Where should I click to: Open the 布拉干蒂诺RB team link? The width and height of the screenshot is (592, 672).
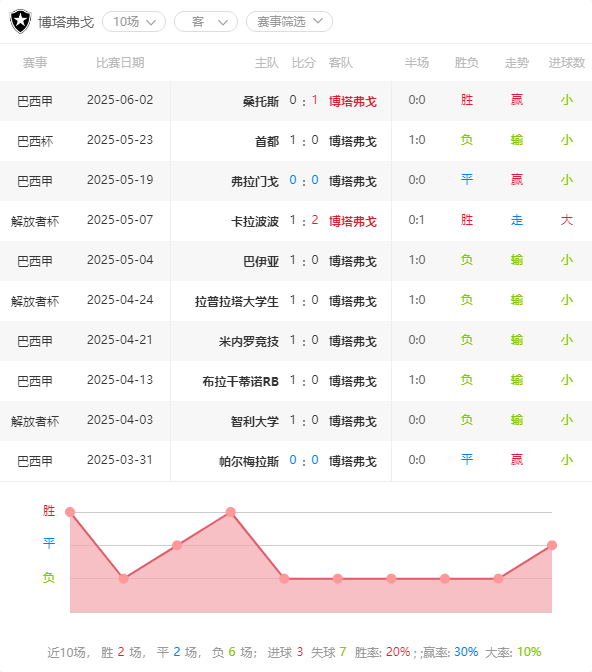[240, 381]
